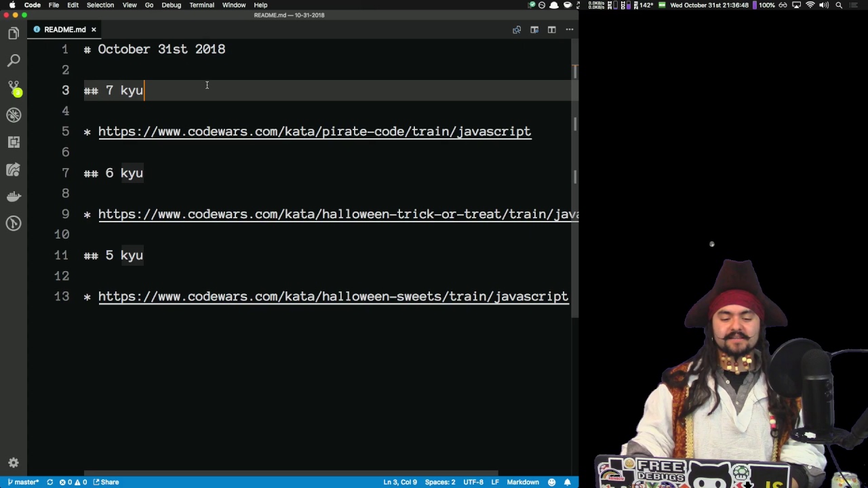Open the Debug view in activity bar
The width and height of the screenshot is (868, 488).
tap(14, 115)
